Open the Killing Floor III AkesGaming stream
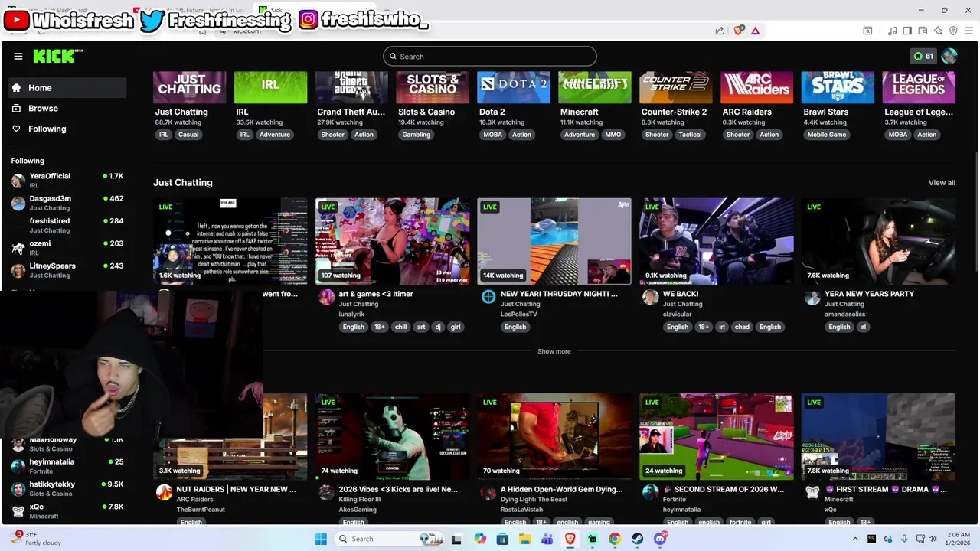Viewport: 980px width, 551px height. click(x=392, y=437)
